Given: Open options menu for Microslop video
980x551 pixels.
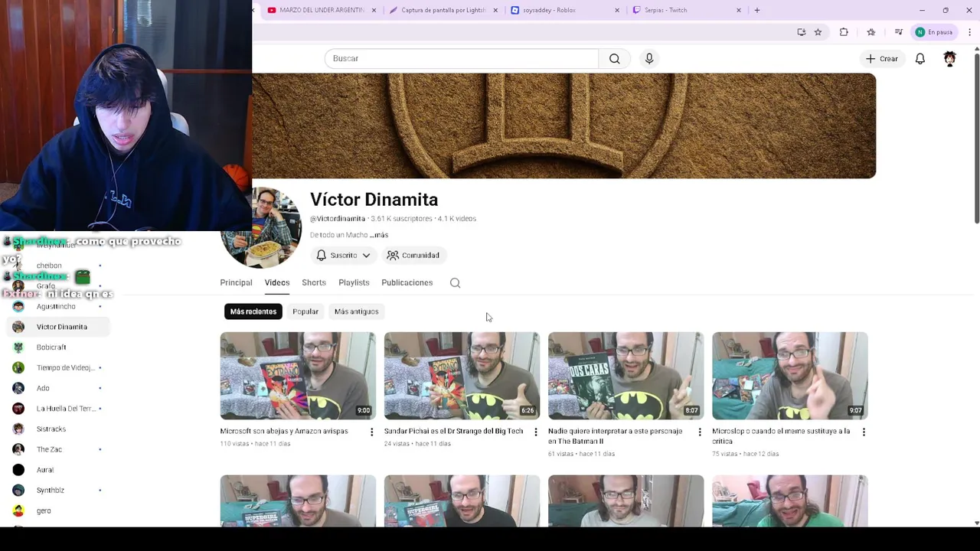Looking at the screenshot, I should pyautogui.click(x=864, y=432).
